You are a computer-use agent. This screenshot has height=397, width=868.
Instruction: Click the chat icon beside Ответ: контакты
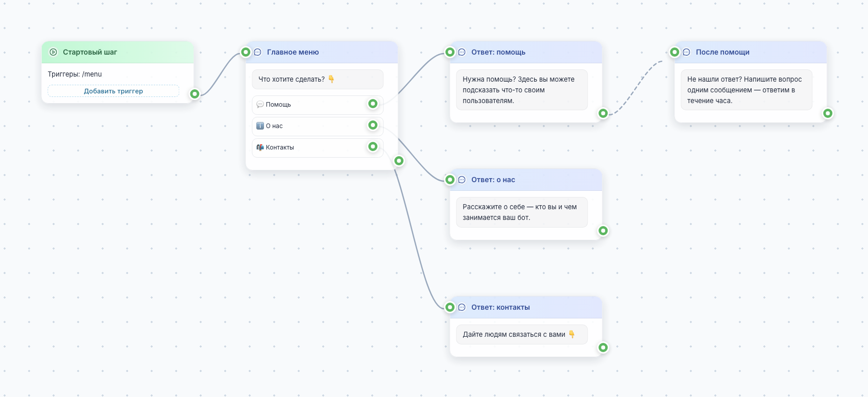click(x=462, y=307)
